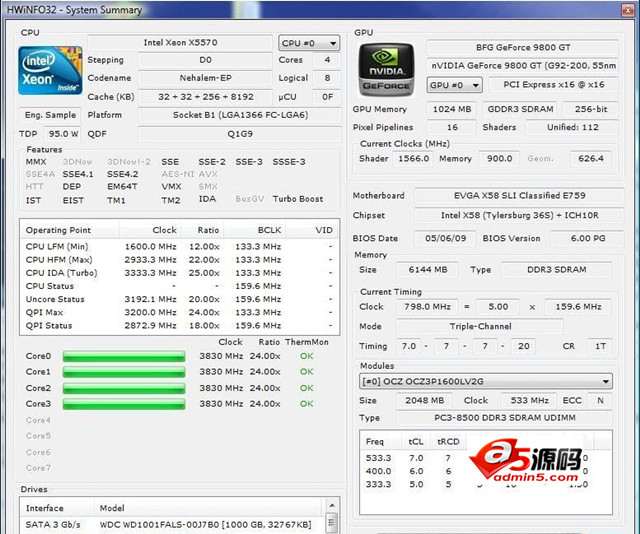Screen dimensions: 640x534
Task: Click the memory clock 798.0 MHz field
Action: pos(427,307)
